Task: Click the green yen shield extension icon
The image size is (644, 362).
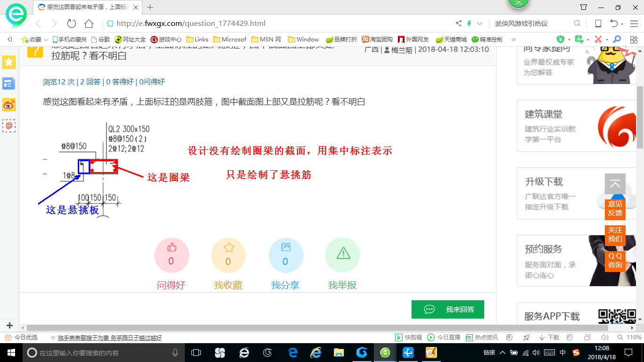Action: (561, 40)
